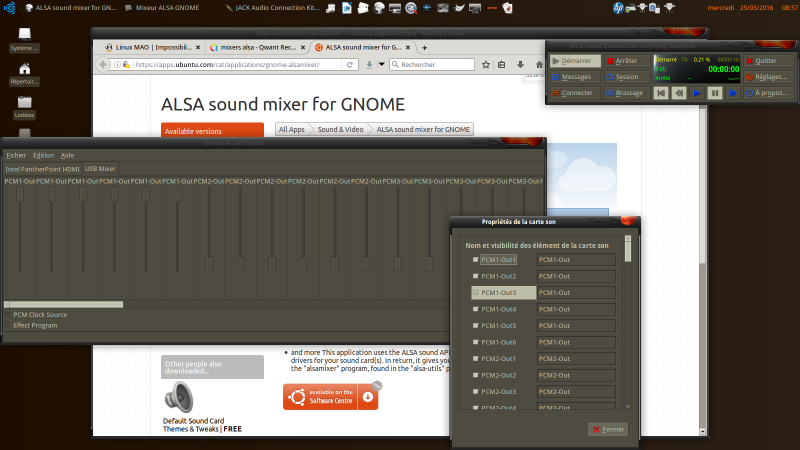Pause the JACK transport
This screenshot has width=800, height=450.
(x=715, y=93)
